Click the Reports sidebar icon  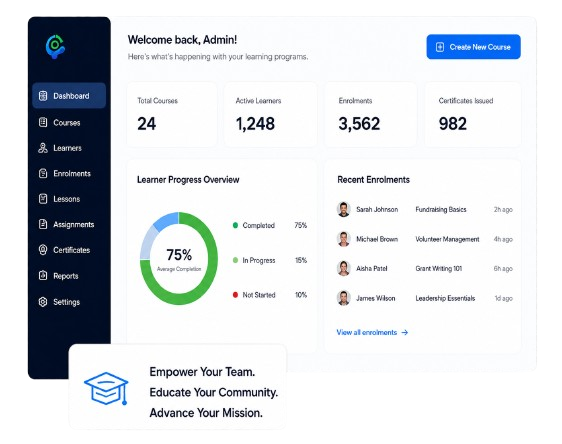tap(43, 276)
